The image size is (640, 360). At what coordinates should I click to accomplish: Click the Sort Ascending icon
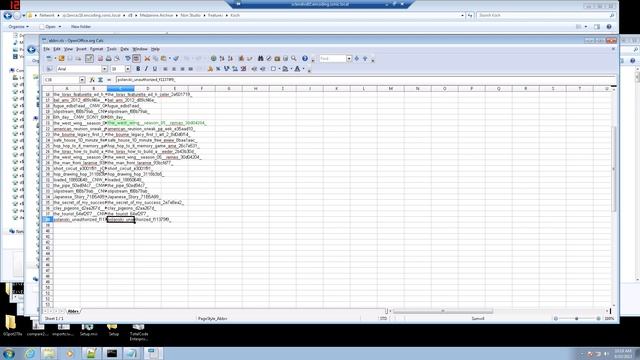222,59
